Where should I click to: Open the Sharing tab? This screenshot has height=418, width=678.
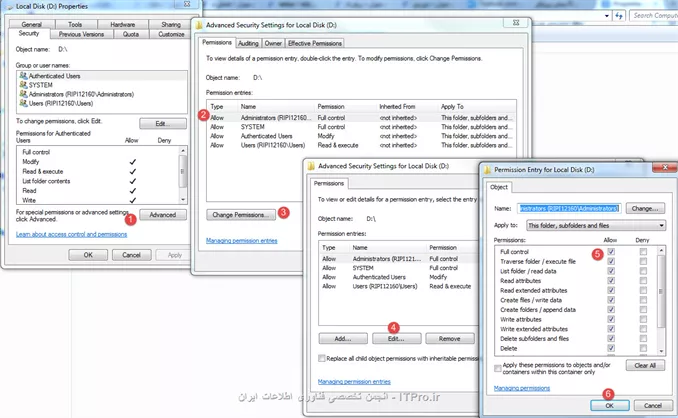point(171,25)
